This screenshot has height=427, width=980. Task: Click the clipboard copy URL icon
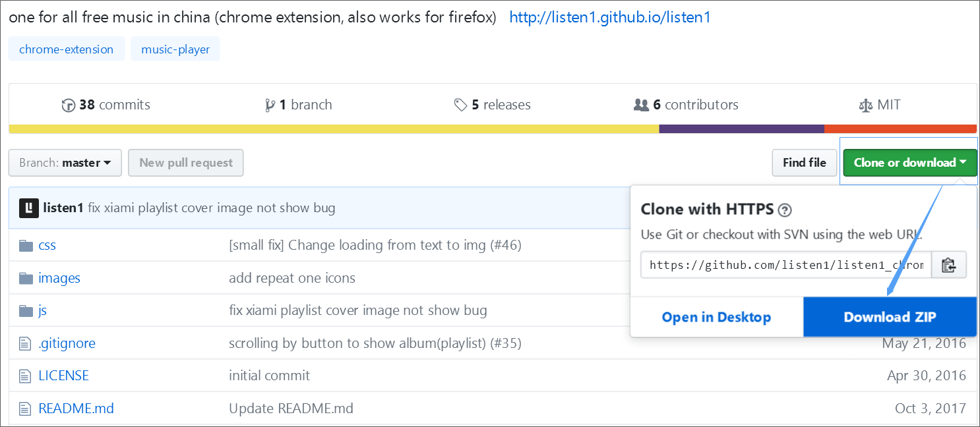point(948,265)
